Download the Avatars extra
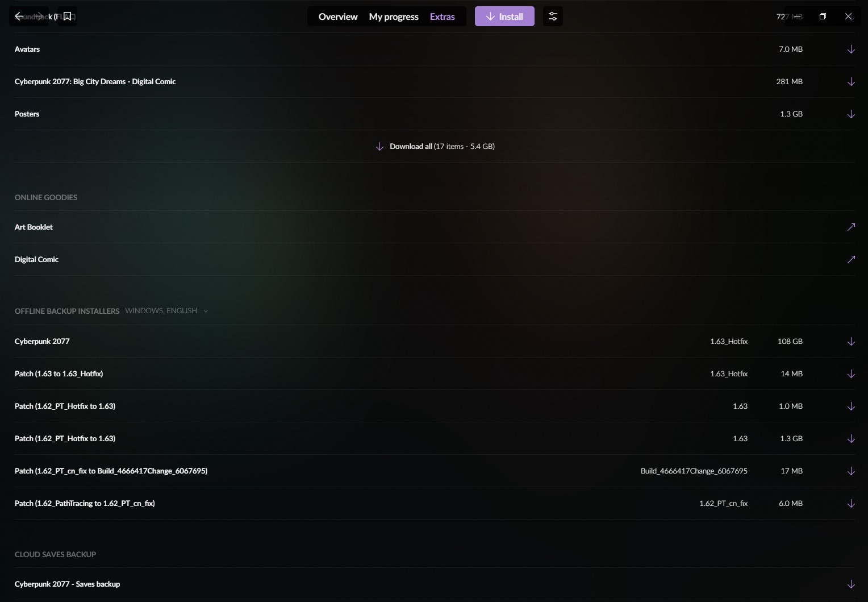The height and width of the screenshot is (602, 868). [x=851, y=49]
